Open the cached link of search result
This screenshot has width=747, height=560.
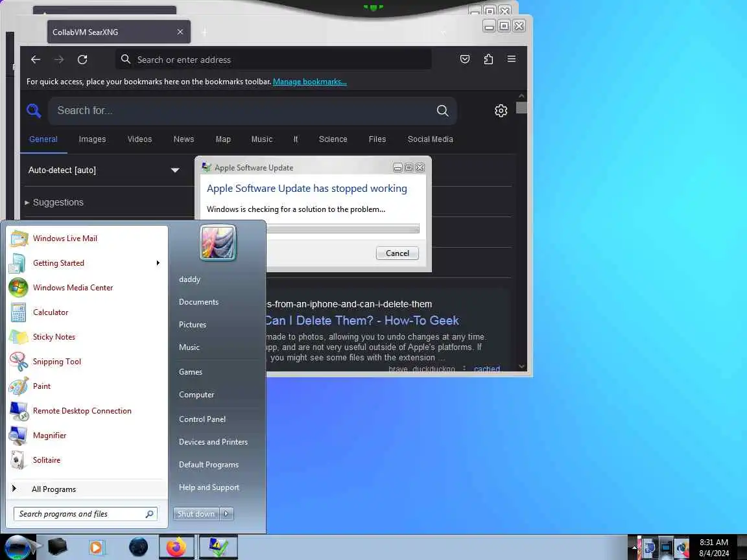click(487, 369)
